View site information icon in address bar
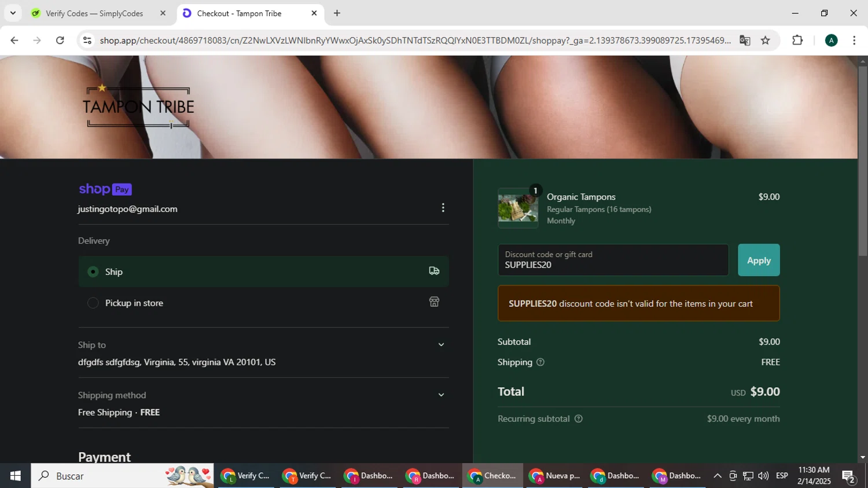Viewport: 868px width, 488px height. pyautogui.click(x=87, y=41)
